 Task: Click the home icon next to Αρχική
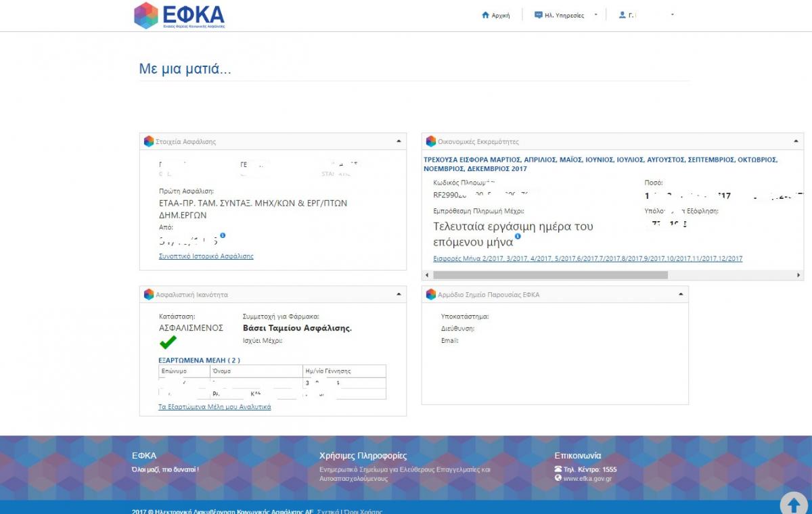(485, 15)
